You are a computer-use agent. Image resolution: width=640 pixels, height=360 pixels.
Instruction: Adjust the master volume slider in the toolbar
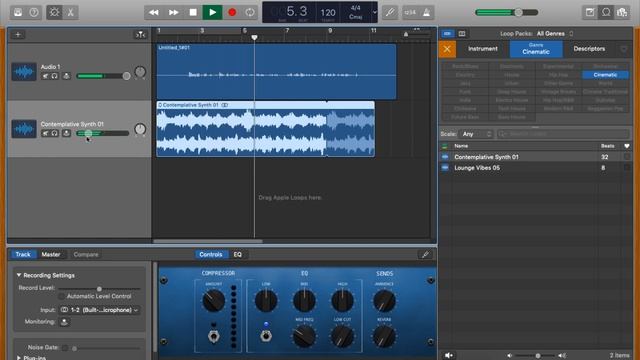pyautogui.click(x=507, y=12)
